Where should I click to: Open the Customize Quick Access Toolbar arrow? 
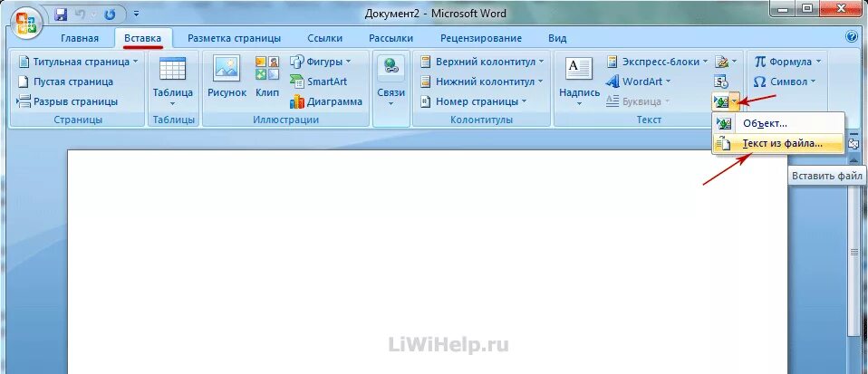[x=136, y=13]
